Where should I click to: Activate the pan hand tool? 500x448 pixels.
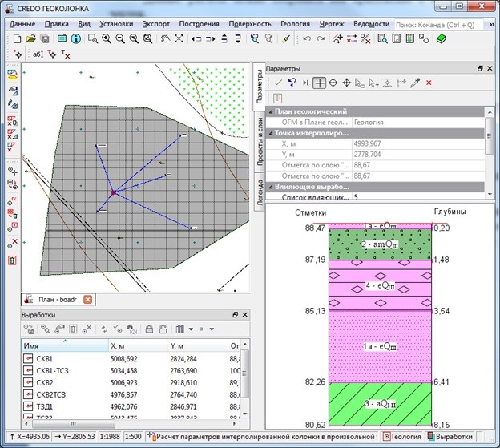165,39
